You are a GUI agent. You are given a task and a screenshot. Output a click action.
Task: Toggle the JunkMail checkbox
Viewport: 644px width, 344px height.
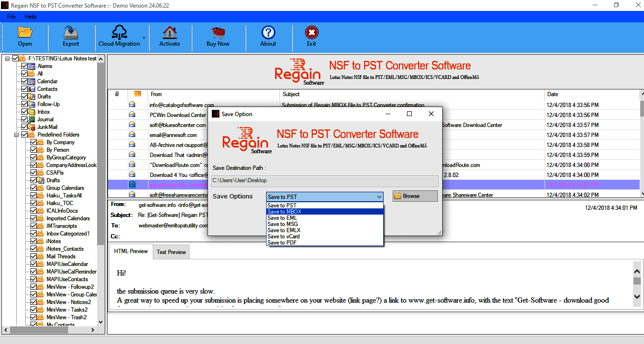(x=25, y=127)
